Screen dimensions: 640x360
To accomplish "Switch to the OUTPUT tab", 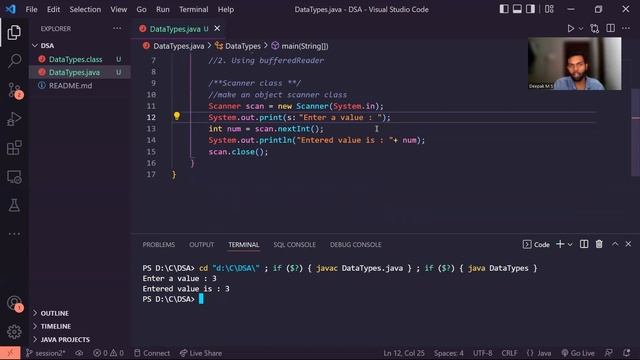I will click(202, 244).
